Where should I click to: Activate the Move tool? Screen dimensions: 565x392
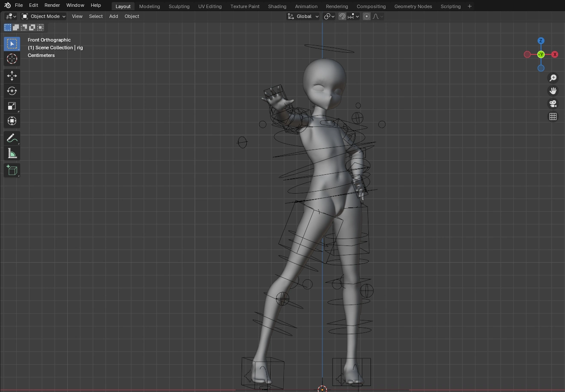click(12, 76)
